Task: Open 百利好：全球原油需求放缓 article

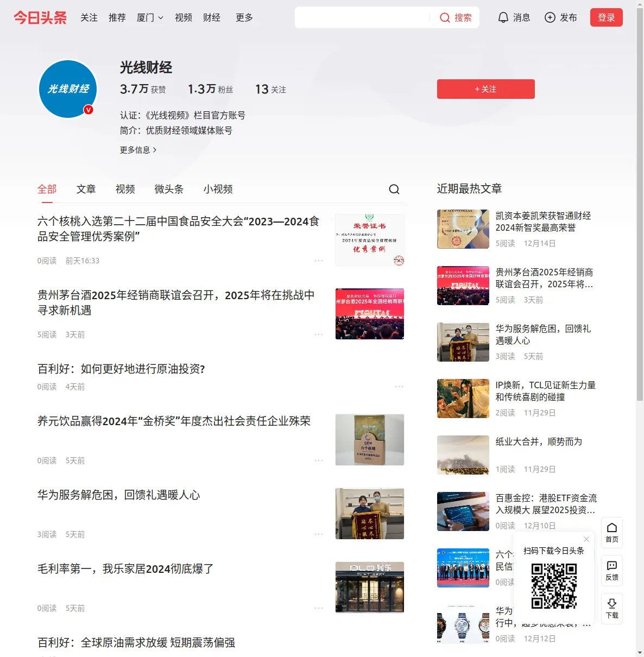Action: tap(136, 642)
